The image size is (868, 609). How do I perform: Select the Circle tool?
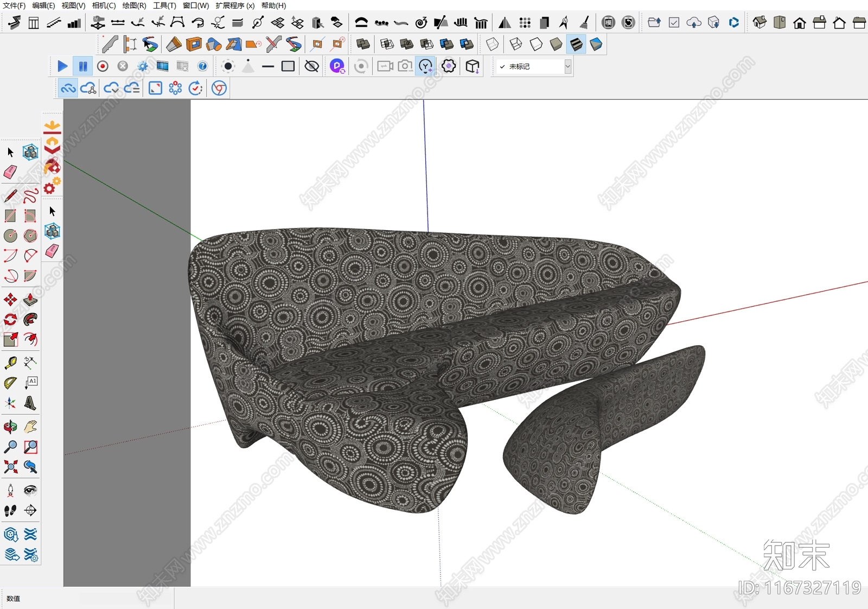(x=10, y=236)
